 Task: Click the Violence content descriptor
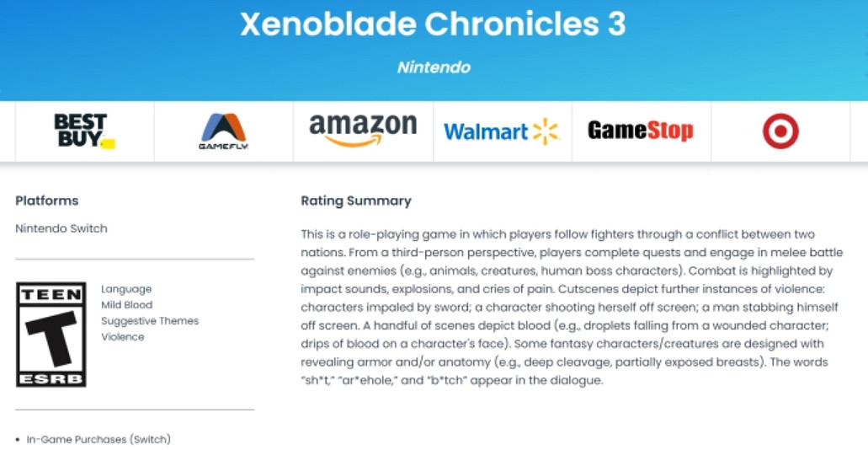point(123,337)
